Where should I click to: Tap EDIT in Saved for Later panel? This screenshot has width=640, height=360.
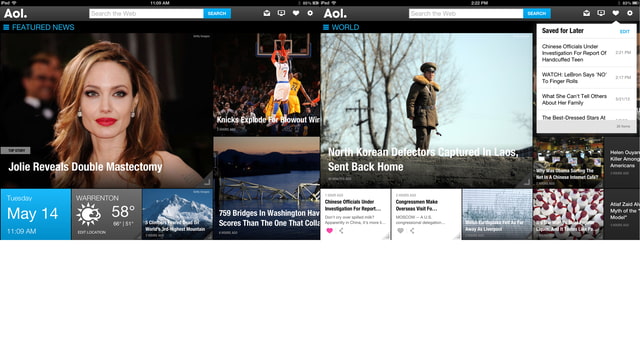click(x=624, y=31)
